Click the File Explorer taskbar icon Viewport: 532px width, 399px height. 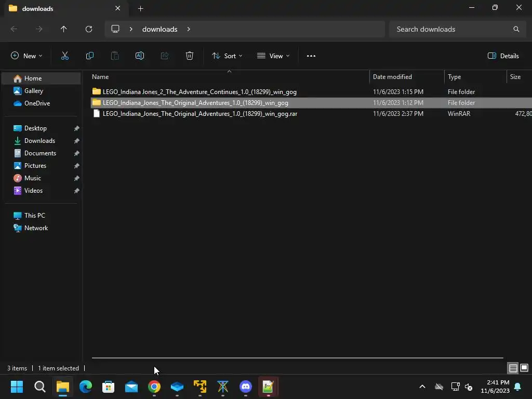coord(63,387)
